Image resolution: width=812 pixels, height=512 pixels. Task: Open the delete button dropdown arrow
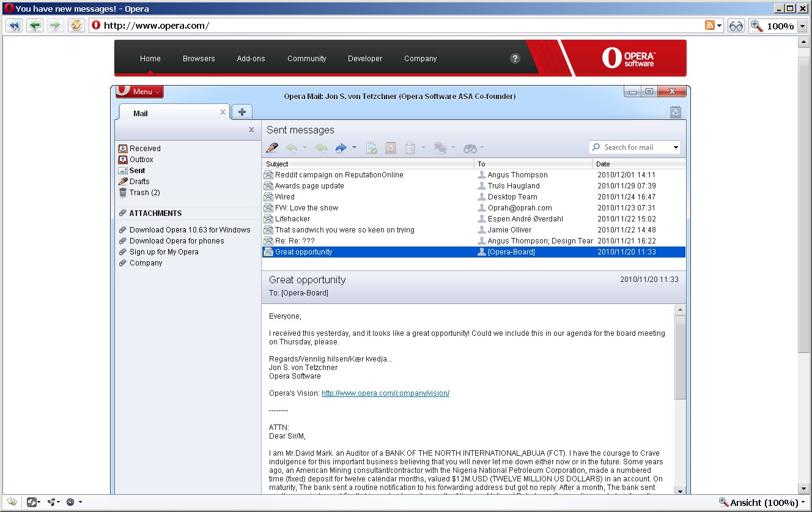point(423,147)
